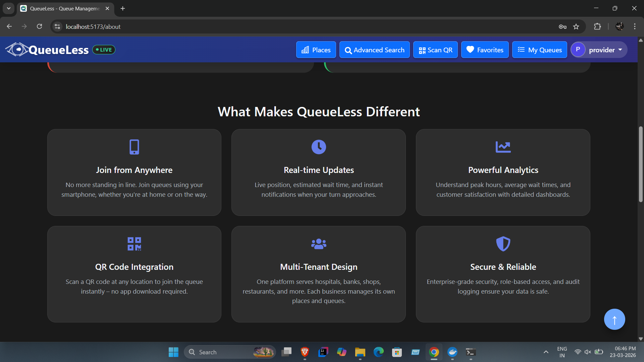Open the Chrome three-dot menu
Image resolution: width=644 pixels, height=362 pixels.
tap(635, 26)
